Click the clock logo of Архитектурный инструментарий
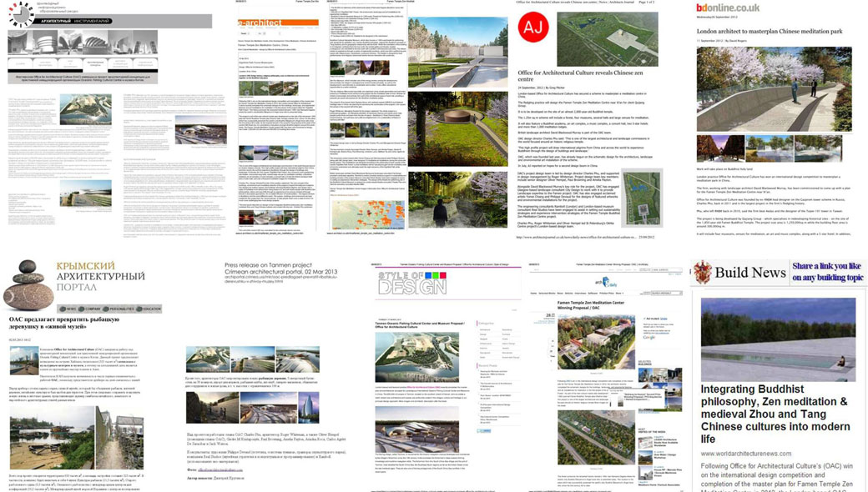Screen dimensions: 868x492 [x=21, y=14]
